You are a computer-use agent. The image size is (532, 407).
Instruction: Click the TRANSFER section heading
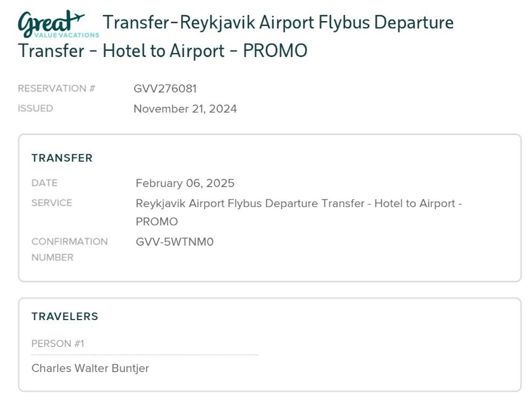point(62,158)
